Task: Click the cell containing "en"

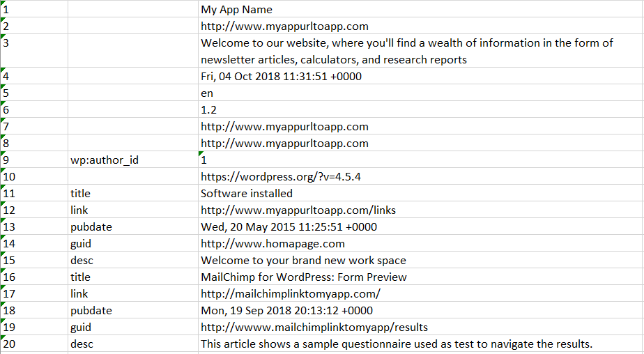Action: click(x=207, y=93)
